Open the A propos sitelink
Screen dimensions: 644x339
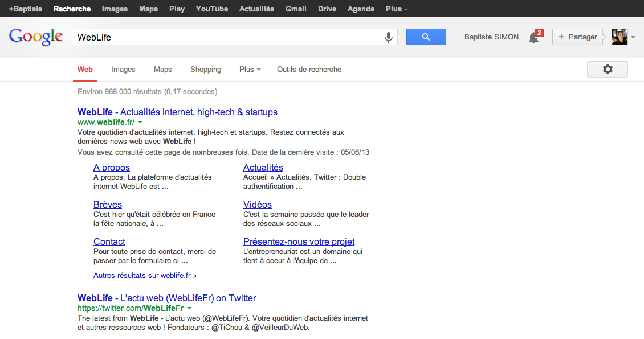pos(111,167)
